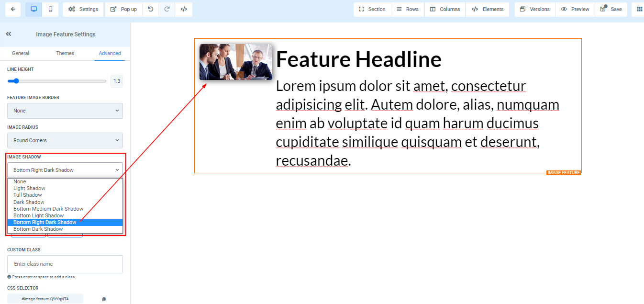Click the back arrow icon
Image resolution: width=644 pixels, height=304 pixels.
pyautogui.click(x=12, y=9)
